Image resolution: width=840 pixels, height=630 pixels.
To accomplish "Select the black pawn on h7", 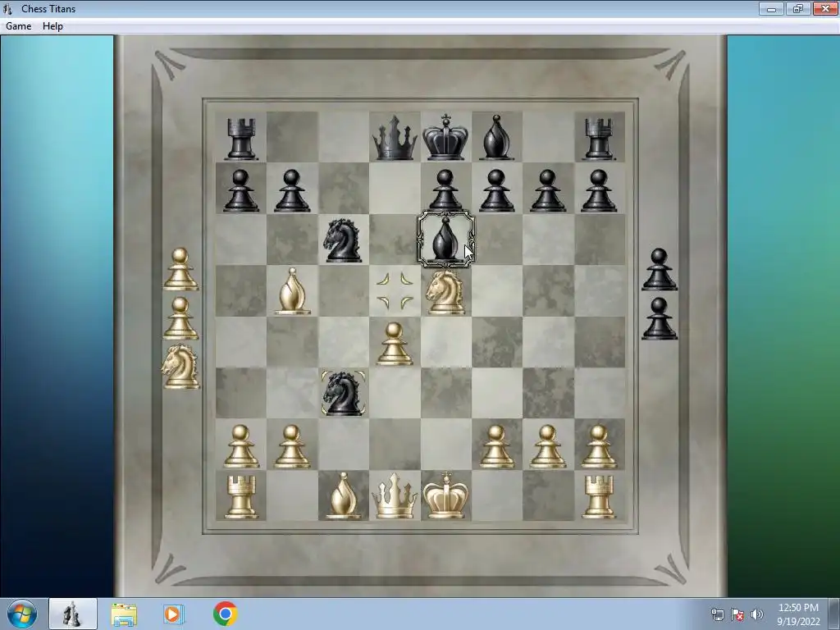I will tap(599, 190).
